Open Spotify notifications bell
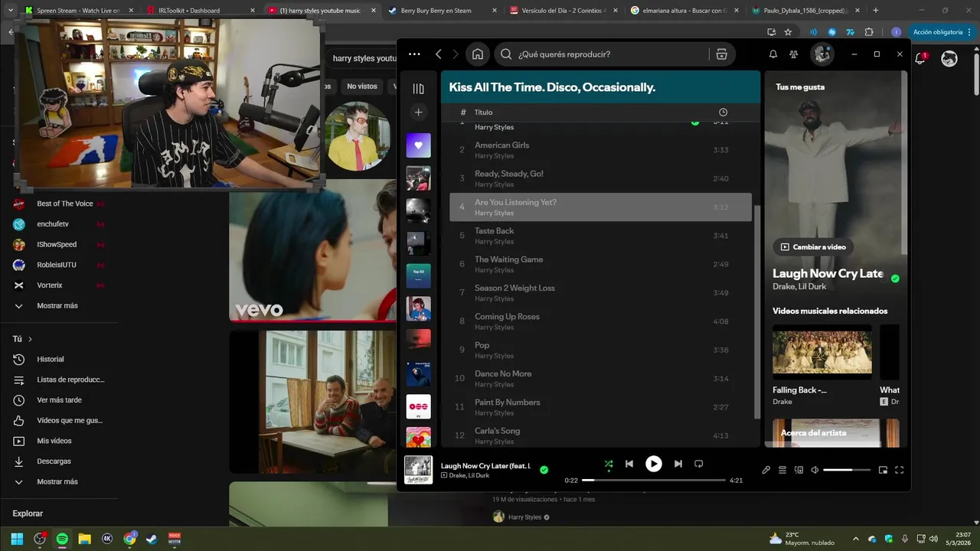 [x=773, y=54]
